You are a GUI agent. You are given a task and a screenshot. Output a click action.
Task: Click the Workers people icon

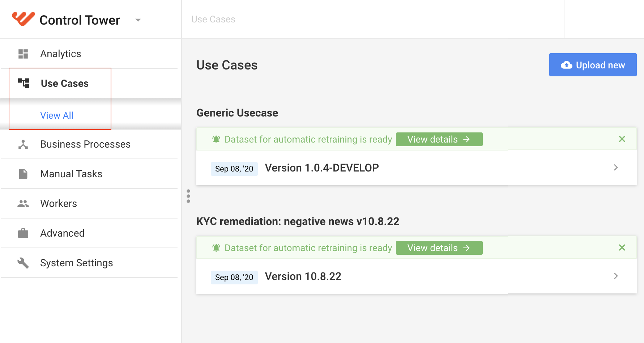coord(23,204)
